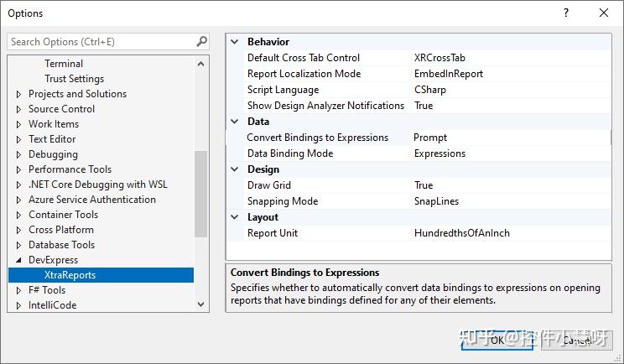Collapse the DevExpress tree node
Image resolution: width=624 pixels, height=364 pixels.
(x=19, y=260)
